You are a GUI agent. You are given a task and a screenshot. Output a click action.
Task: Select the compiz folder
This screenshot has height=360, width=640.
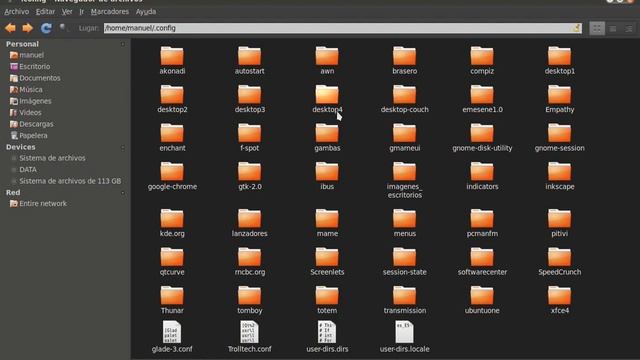(482, 60)
